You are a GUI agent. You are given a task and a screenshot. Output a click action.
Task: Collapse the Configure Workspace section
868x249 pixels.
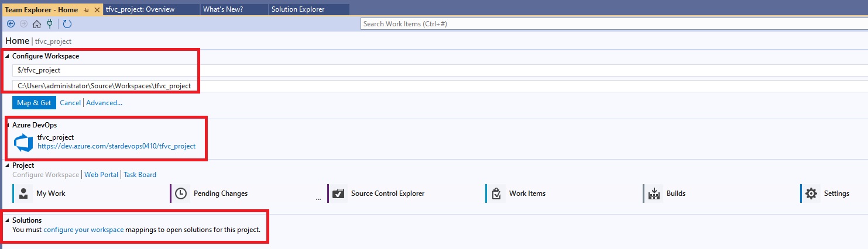pos(8,56)
